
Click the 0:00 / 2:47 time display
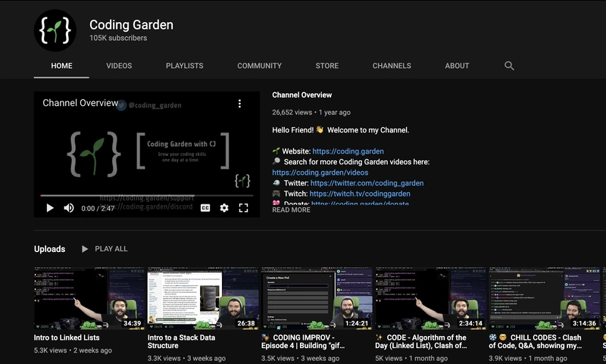[98, 208]
